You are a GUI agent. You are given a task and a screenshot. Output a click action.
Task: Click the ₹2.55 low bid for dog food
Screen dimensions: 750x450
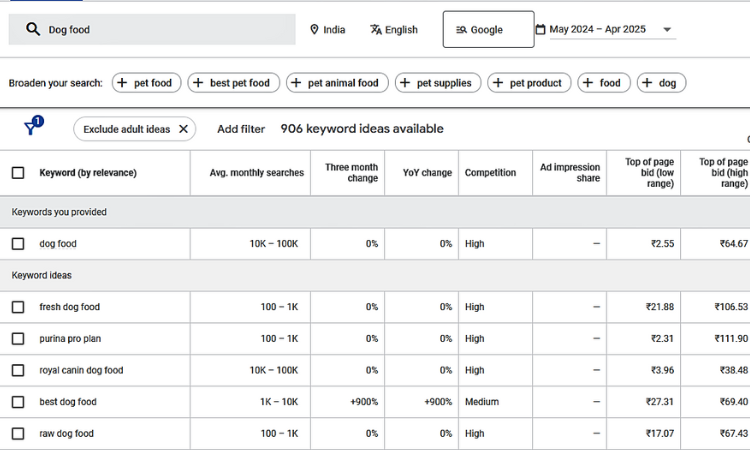point(662,244)
